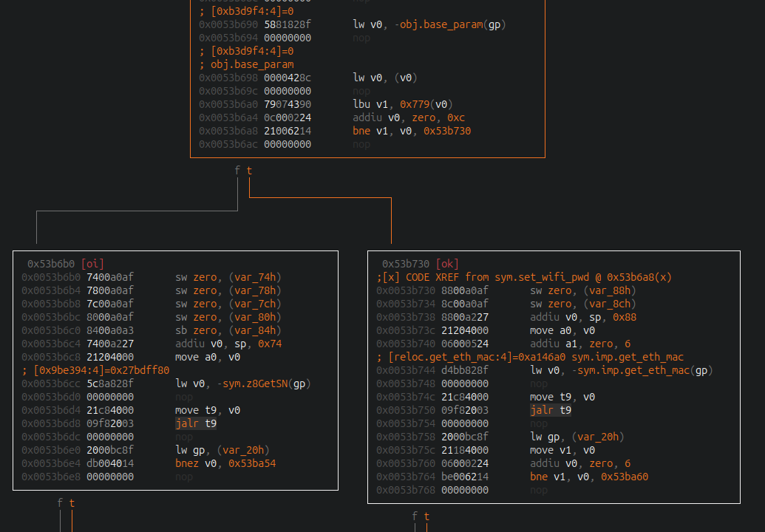The image size is (765, 532).
Task: Click address 0x0053b6a8 of the bne instruction
Action: pos(228,131)
